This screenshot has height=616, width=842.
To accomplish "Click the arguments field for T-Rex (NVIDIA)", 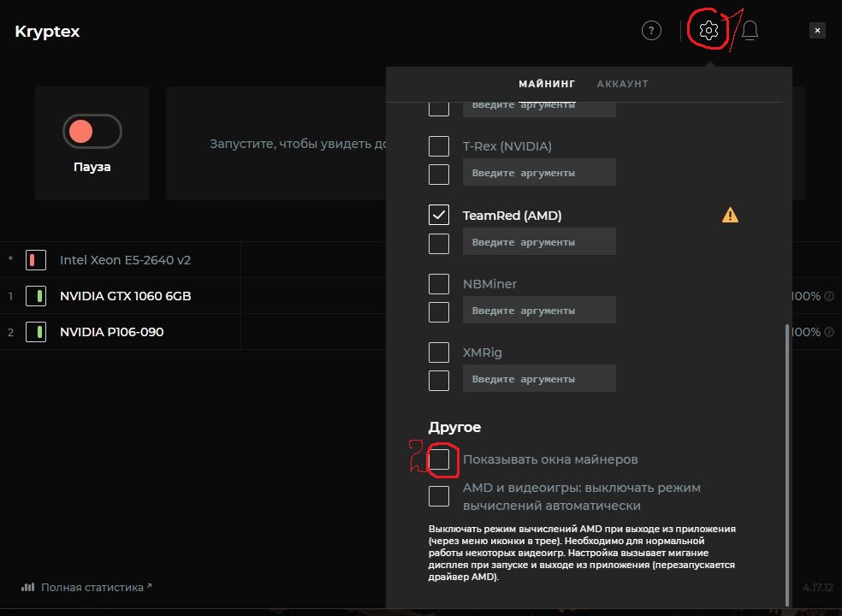I will pos(539,172).
